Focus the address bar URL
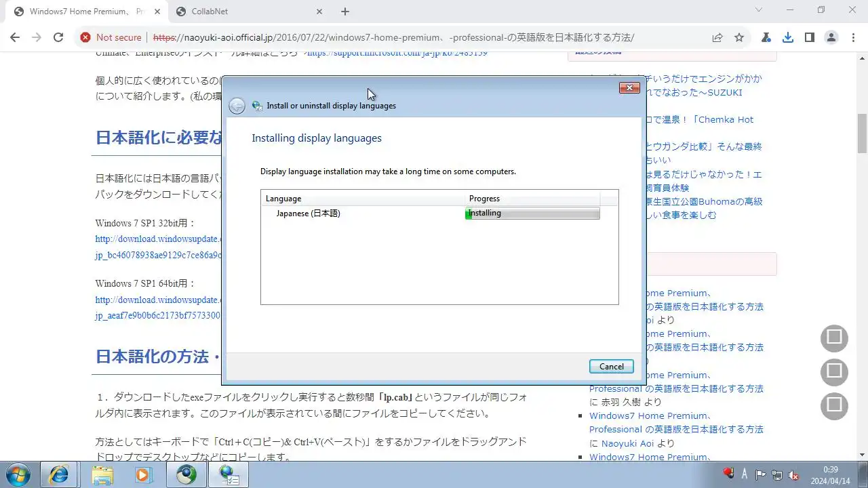The width and height of the screenshot is (868, 488). [393, 38]
